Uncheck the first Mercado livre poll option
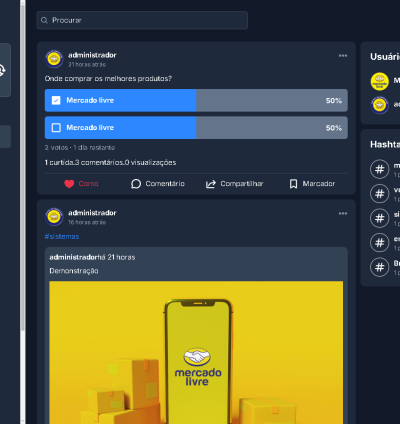 tap(56, 100)
